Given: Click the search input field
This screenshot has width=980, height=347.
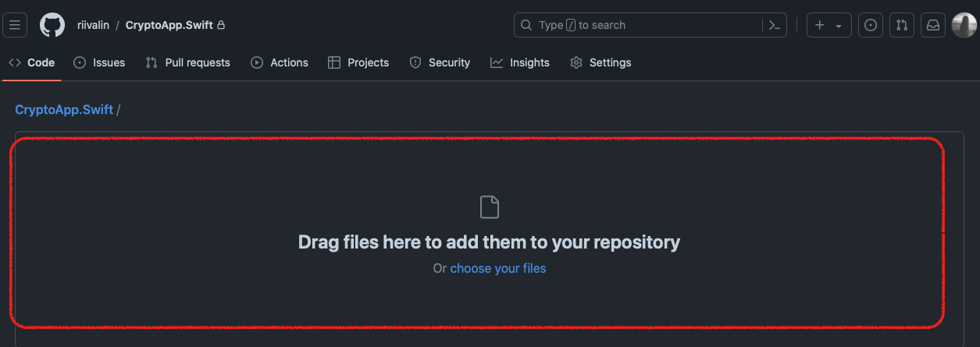Looking at the screenshot, I should point(640,25).
